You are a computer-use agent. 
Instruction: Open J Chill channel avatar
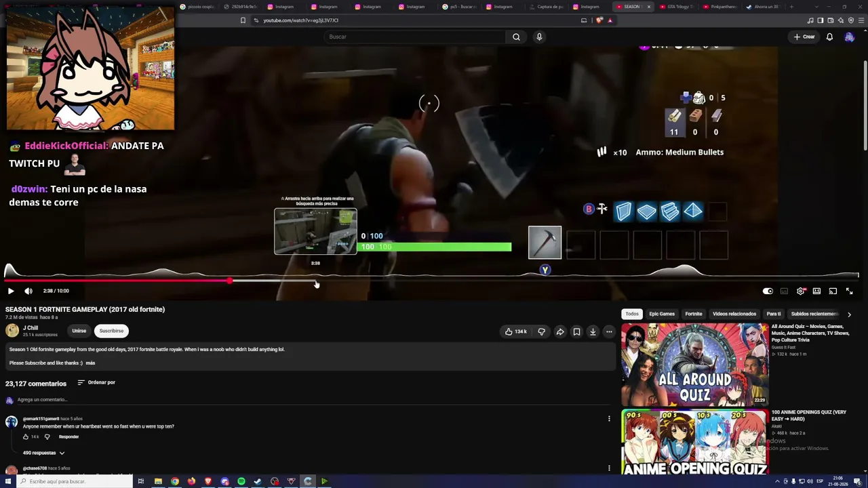click(x=12, y=331)
